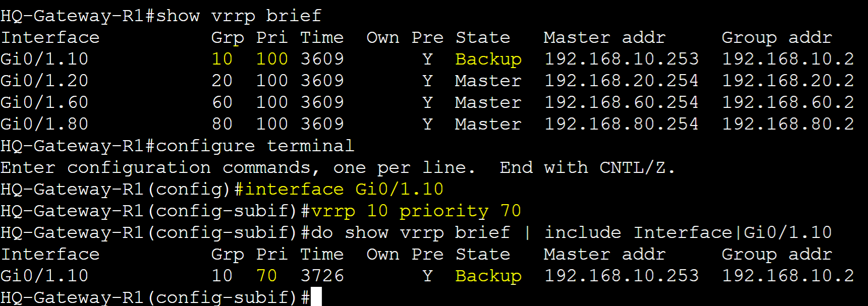Click the highlighted priority value 70

[x=267, y=276]
